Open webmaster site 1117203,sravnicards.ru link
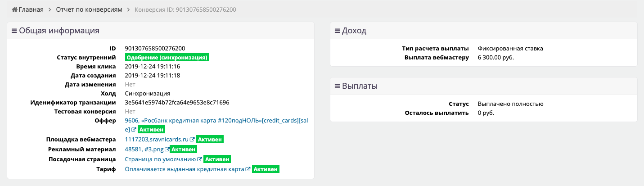 [157, 140]
